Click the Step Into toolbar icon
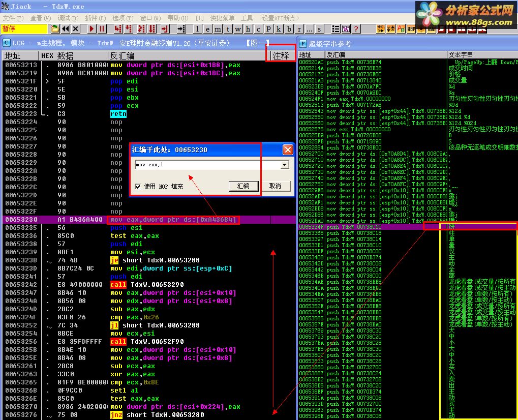The image size is (518, 420). [118, 29]
